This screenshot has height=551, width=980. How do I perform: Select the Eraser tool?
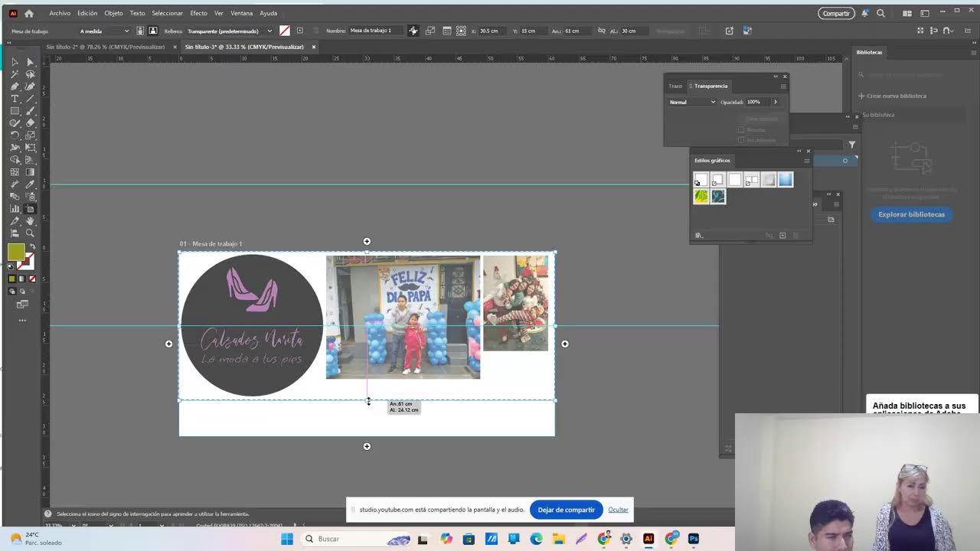tap(31, 123)
